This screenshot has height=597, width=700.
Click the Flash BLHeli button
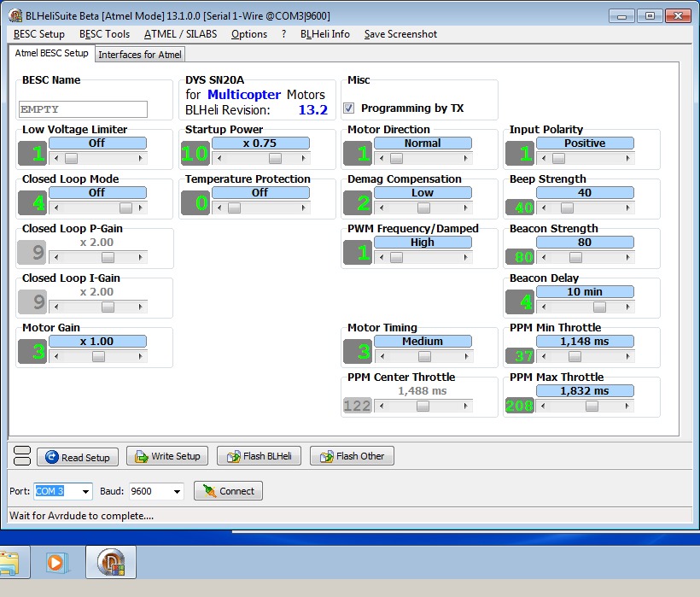[x=259, y=456]
